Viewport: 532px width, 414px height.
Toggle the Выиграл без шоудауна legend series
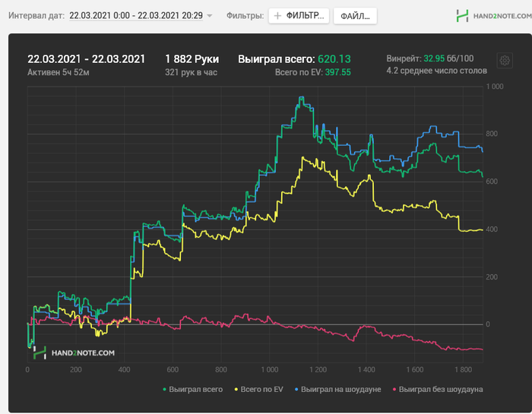[438, 390]
